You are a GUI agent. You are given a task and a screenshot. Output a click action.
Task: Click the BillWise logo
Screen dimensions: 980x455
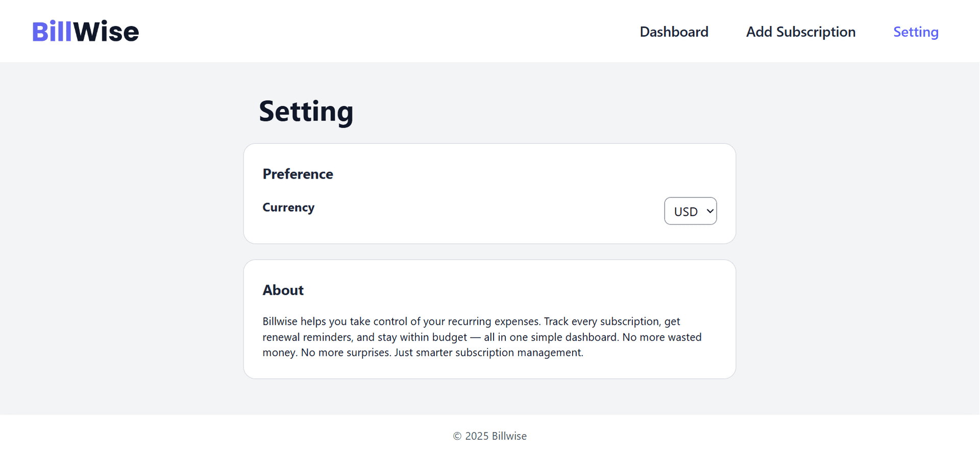click(x=86, y=32)
